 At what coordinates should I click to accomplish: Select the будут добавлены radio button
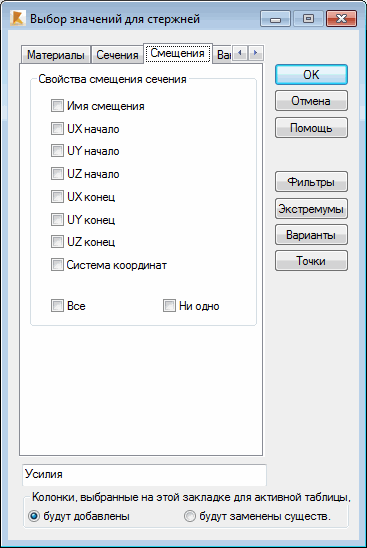click(x=34, y=516)
